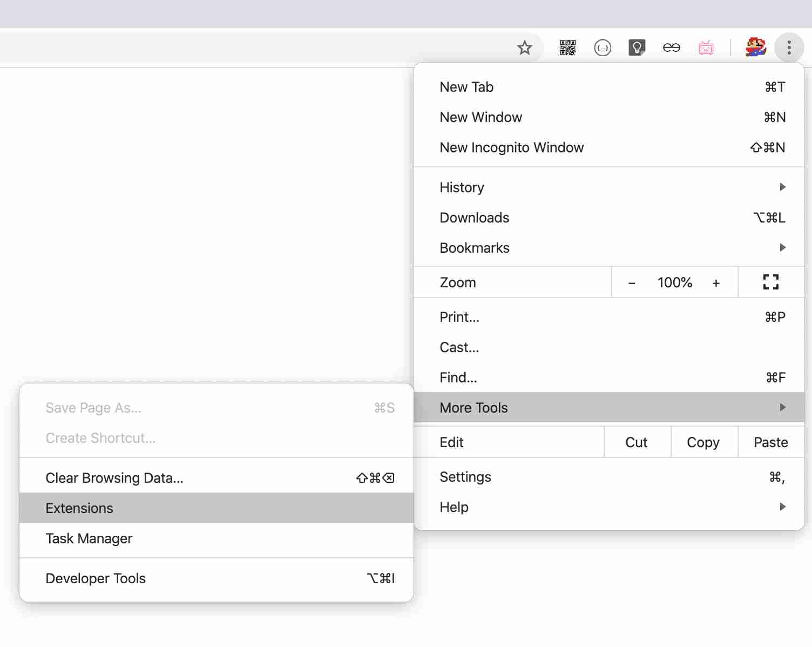
Task: Open a New Window
Action: (609, 117)
